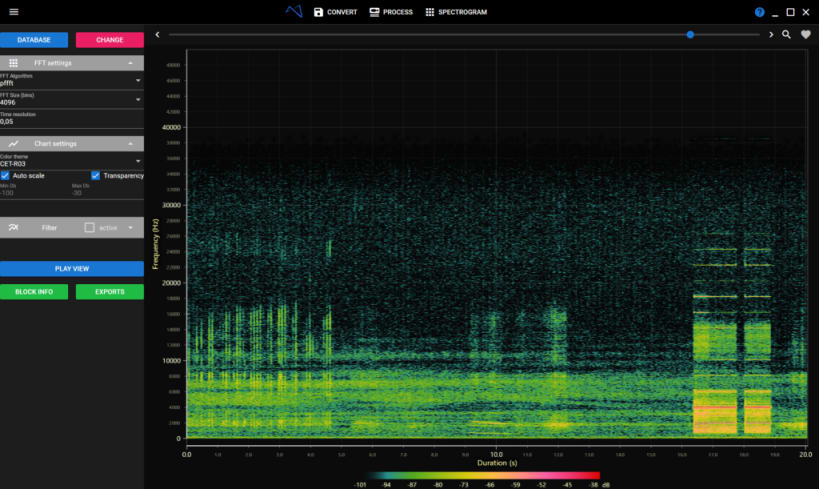Screen dimensions: 819x489
Task: Open the Convert tab
Action: coord(335,12)
